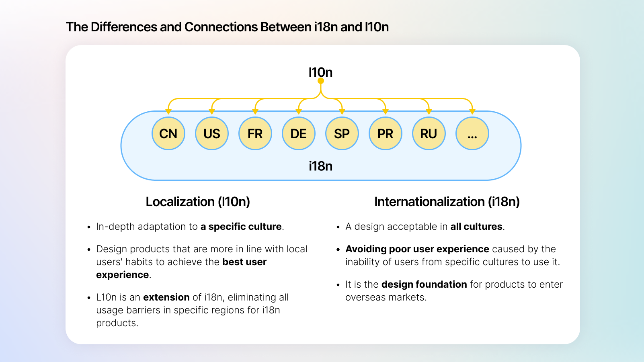Click the RU country circle
This screenshot has width=644, height=362.
pyautogui.click(x=429, y=133)
